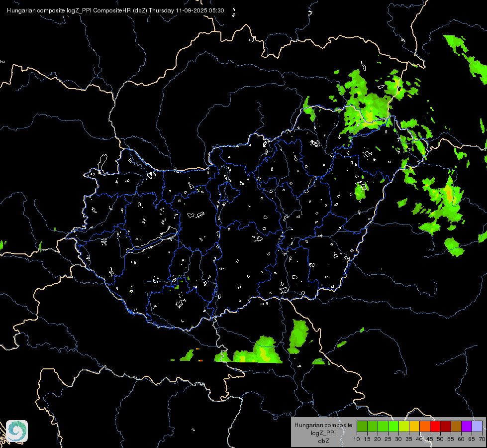The height and width of the screenshot is (448, 487).
Task: Pick the dark green 10-15 dBZ swatch
Action: point(362,426)
